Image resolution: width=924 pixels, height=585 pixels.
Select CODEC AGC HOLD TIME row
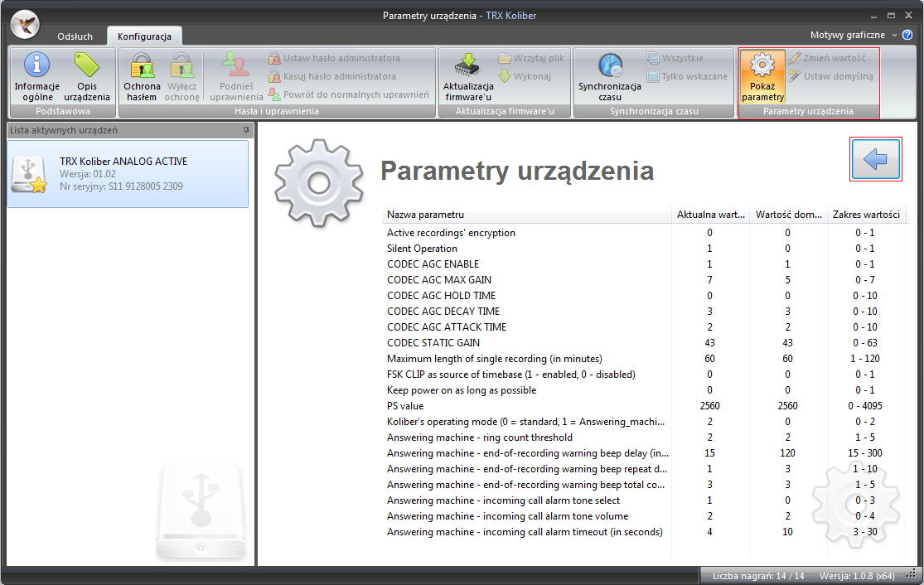644,296
